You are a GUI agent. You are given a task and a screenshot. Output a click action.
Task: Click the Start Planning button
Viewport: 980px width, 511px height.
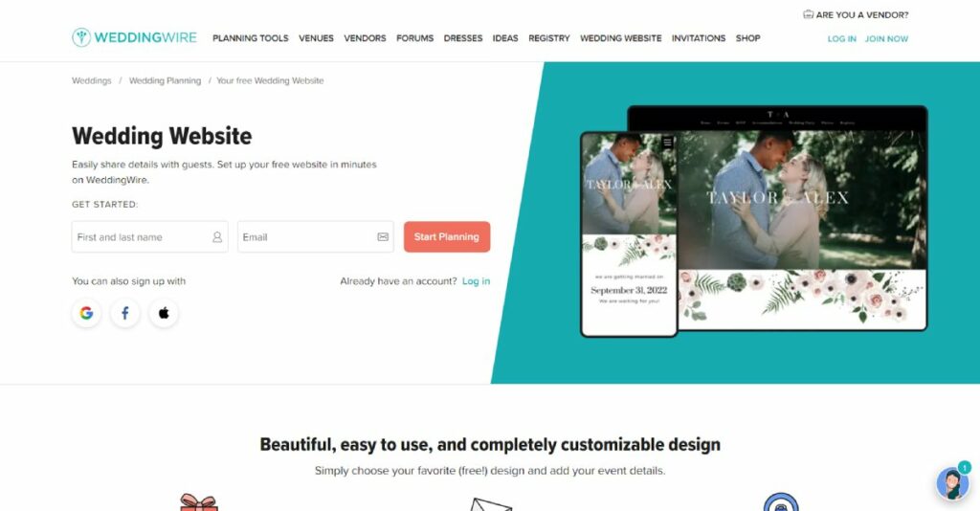447,236
